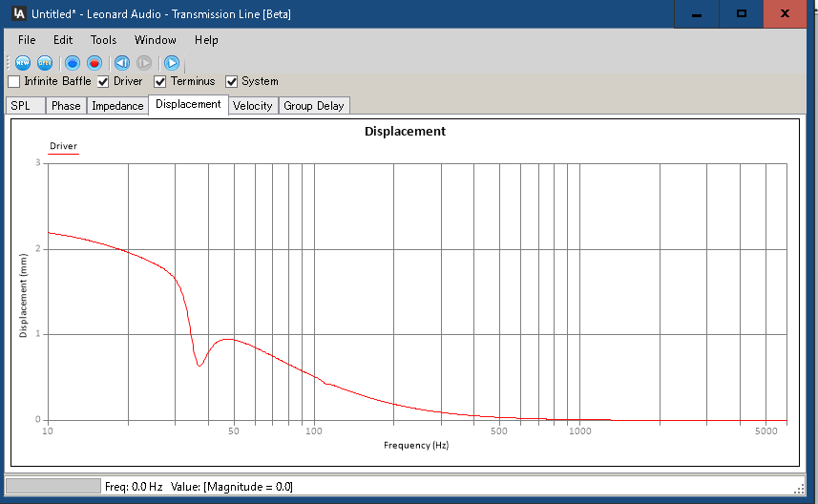Click the Displacement (mm) vertical axis label
This screenshot has width=818, height=504.
point(23,295)
